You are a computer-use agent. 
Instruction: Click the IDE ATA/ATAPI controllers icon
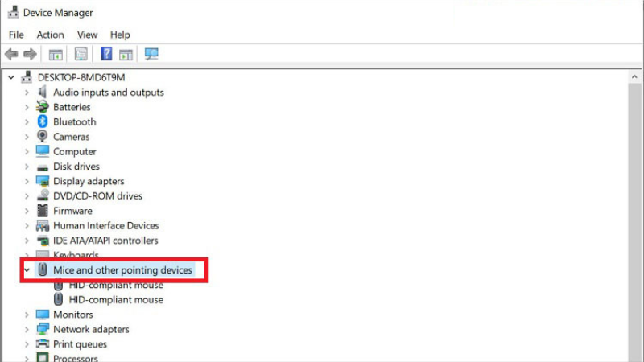[x=43, y=241]
